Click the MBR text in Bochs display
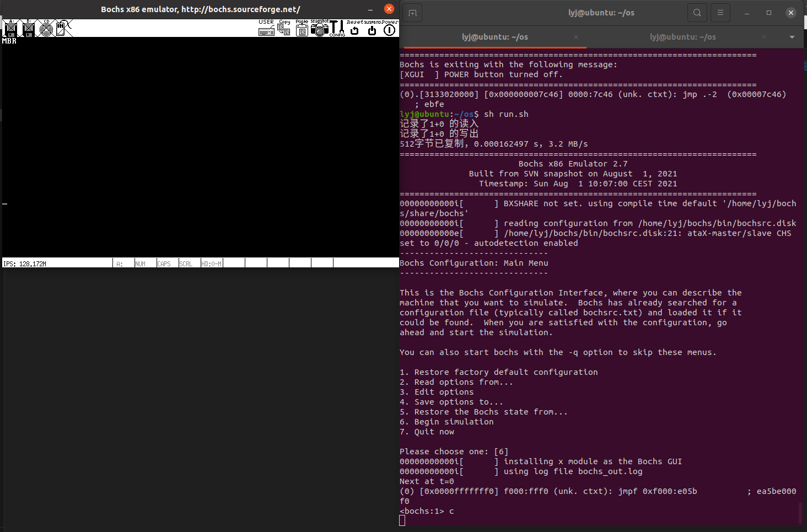807x532 pixels. click(9, 41)
